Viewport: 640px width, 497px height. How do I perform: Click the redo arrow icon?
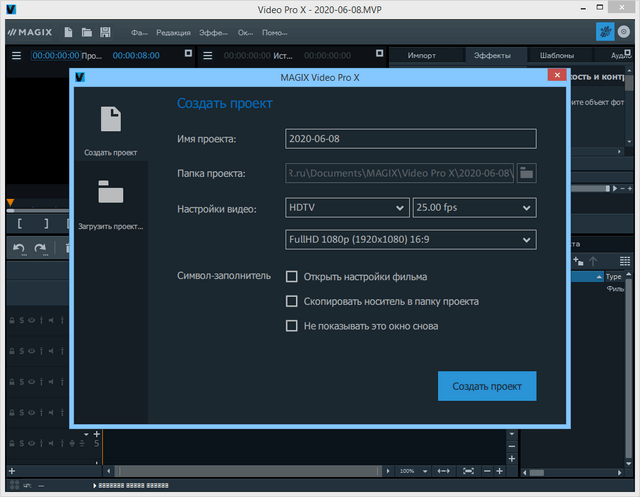pos(40,248)
